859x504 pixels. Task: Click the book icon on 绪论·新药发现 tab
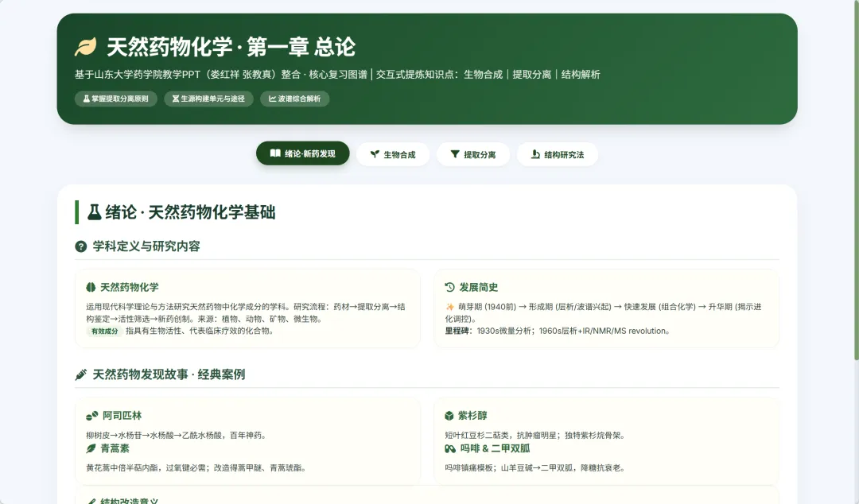tap(275, 153)
